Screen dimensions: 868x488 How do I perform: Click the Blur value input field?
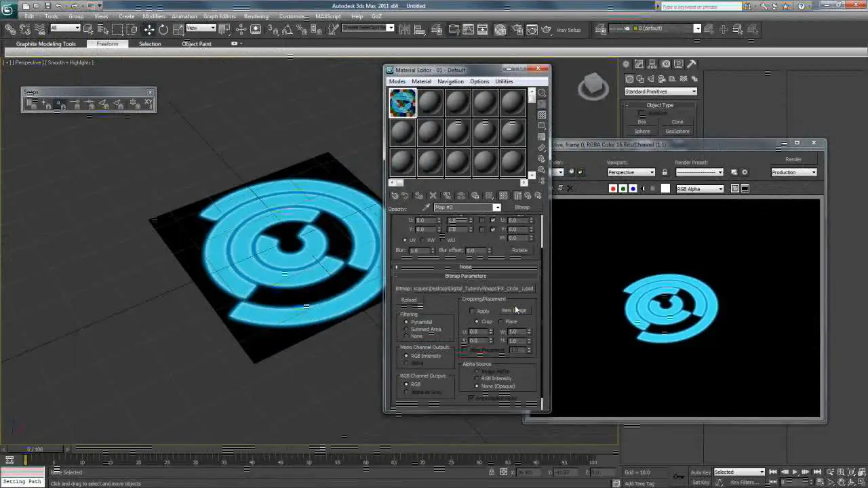click(418, 251)
